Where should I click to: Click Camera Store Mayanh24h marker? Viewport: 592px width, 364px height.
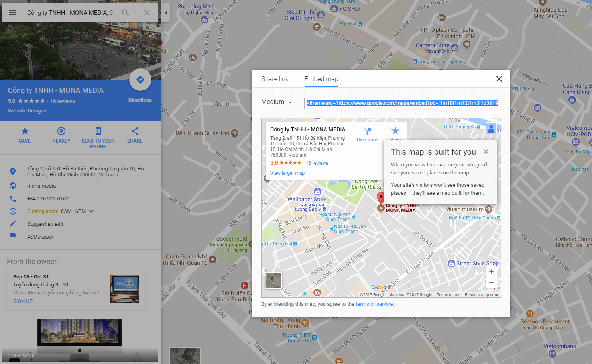[455, 48]
